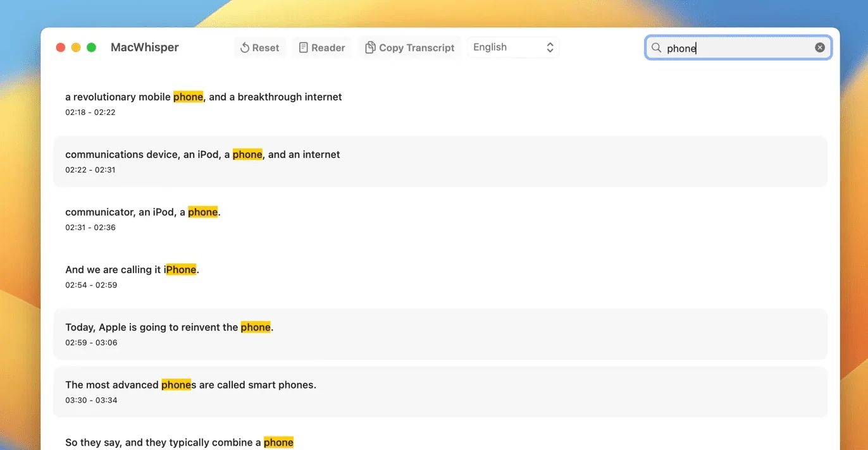Viewport: 868px width, 450px height.
Task: Click the Copy Transcript clipboard icon
Action: point(370,47)
